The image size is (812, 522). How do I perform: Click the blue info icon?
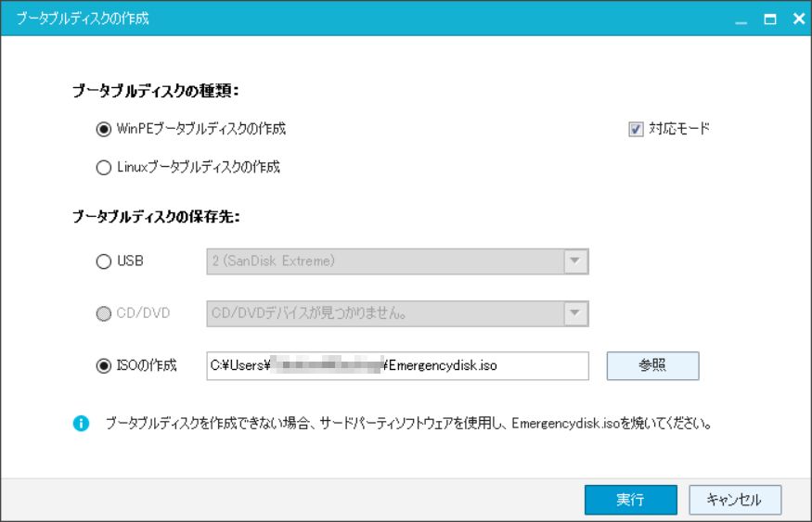pyautogui.click(x=82, y=423)
